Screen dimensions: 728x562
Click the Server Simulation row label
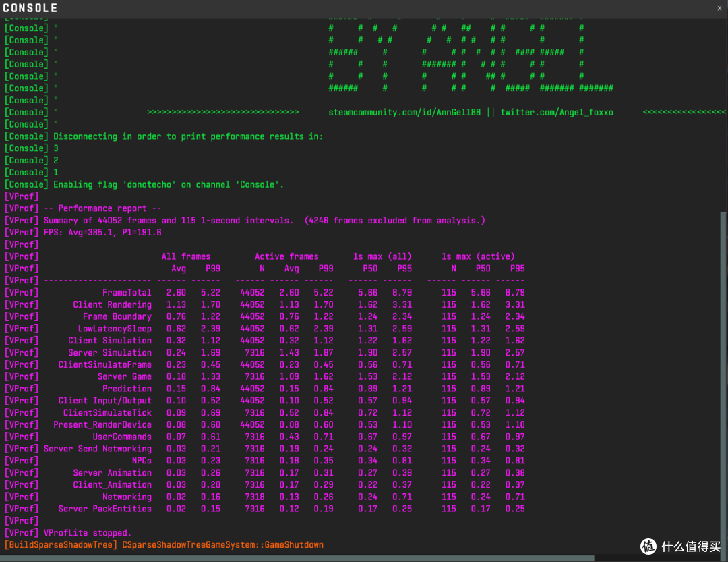coord(110,353)
